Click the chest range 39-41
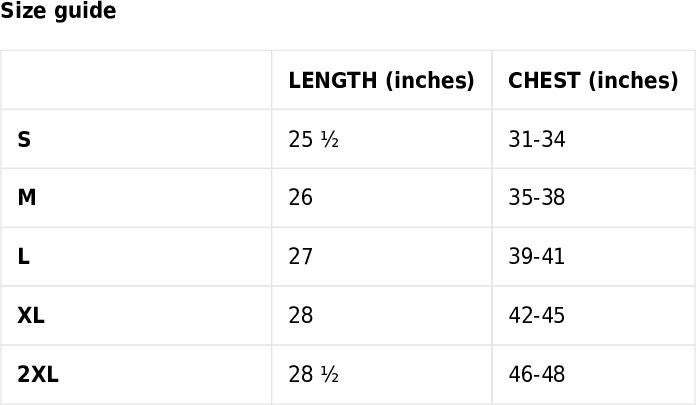 click(x=537, y=256)
